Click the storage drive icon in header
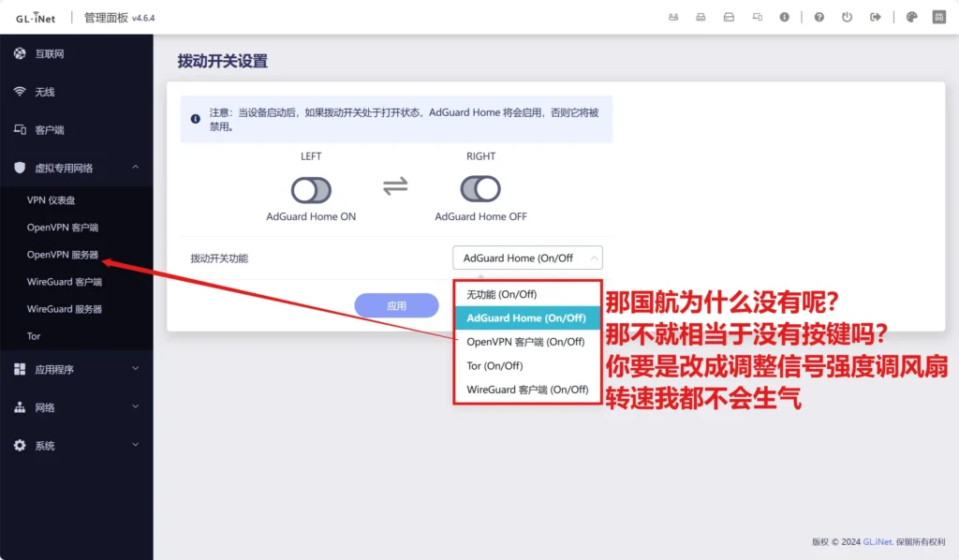Screen dimensions: 959x560 (729, 17)
